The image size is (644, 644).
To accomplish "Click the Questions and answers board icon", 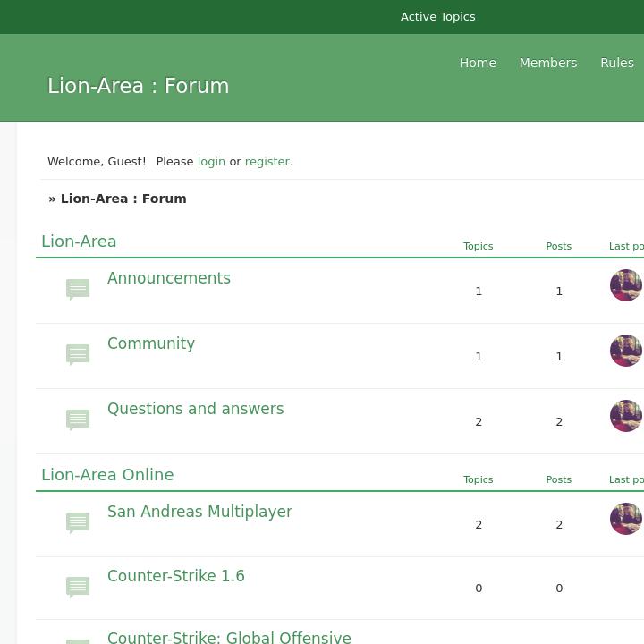I will 78,419.
